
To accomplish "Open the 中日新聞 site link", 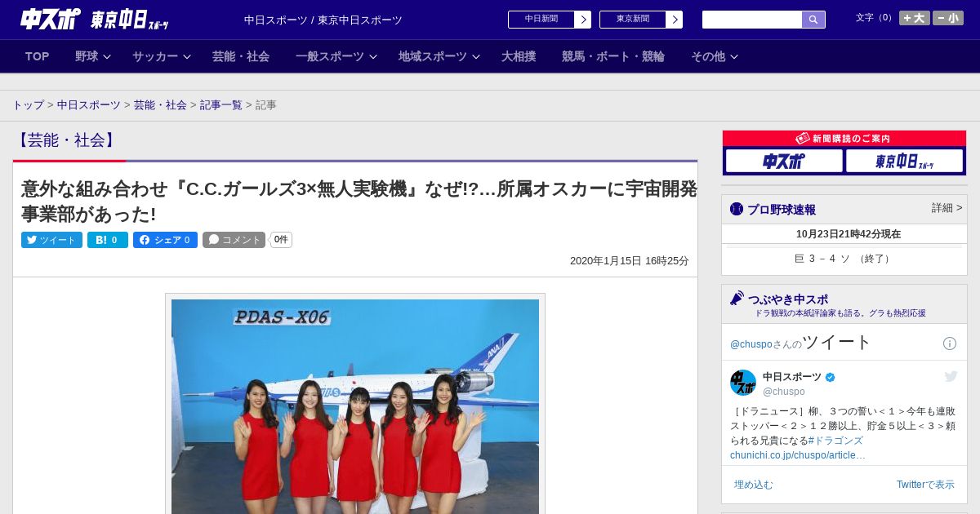I will 550,20.
